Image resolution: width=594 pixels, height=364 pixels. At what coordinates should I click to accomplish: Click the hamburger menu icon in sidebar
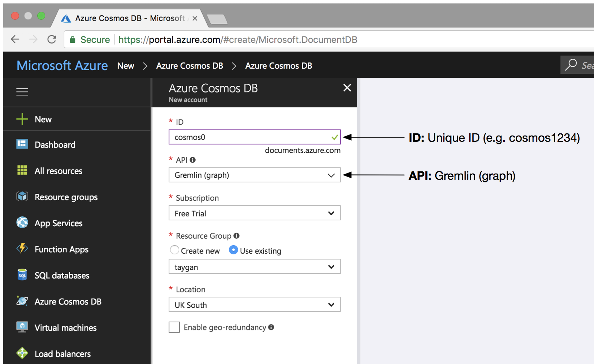pos(22,92)
